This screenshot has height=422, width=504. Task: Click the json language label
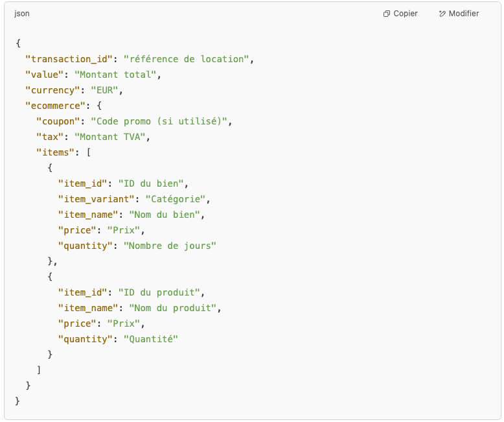click(x=22, y=14)
